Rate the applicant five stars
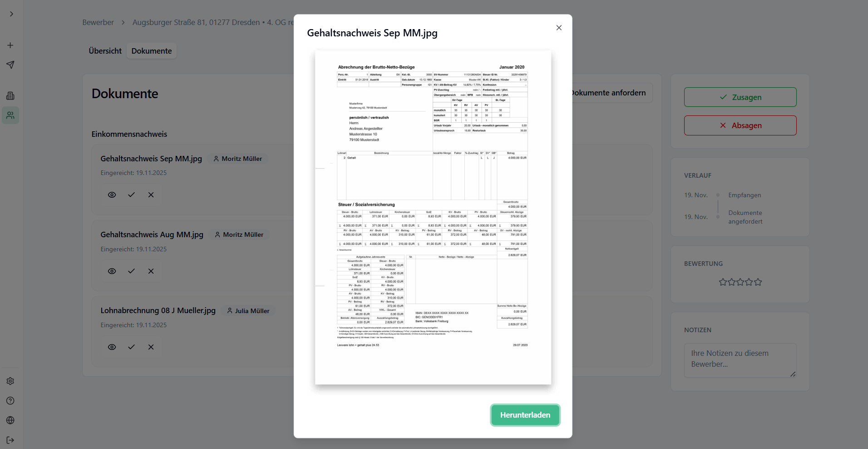The image size is (868, 449). (758, 282)
